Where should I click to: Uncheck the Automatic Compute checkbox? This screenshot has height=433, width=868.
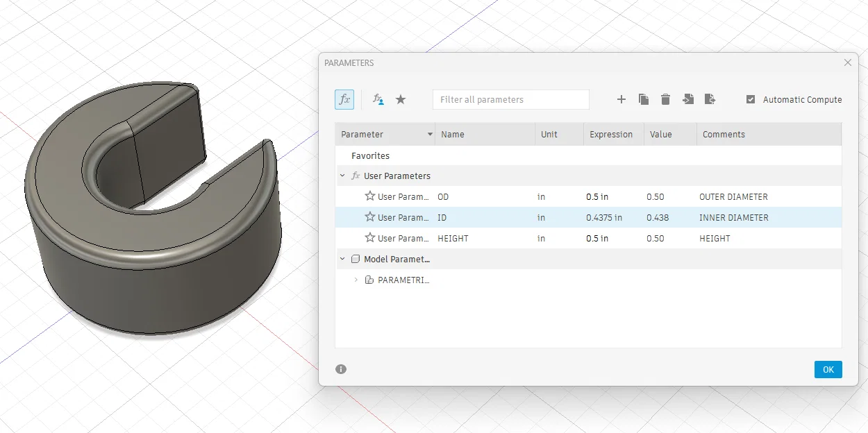click(751, 99)
